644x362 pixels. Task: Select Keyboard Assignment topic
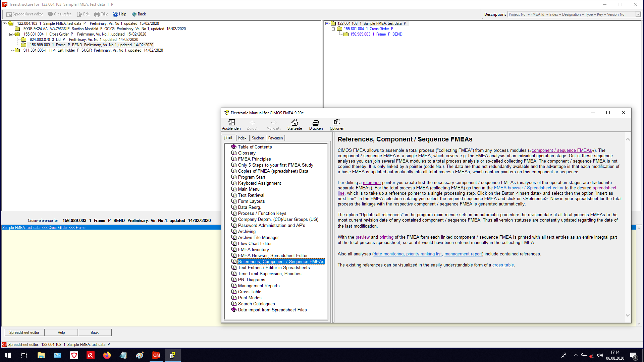[x=259, y=183]
